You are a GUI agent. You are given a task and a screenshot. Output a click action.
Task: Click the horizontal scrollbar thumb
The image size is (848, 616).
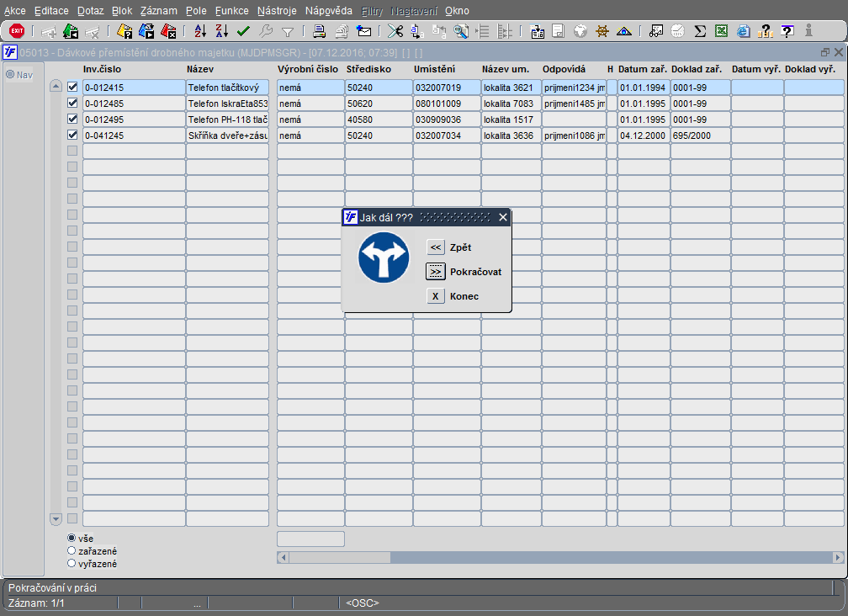coord(340,557)
